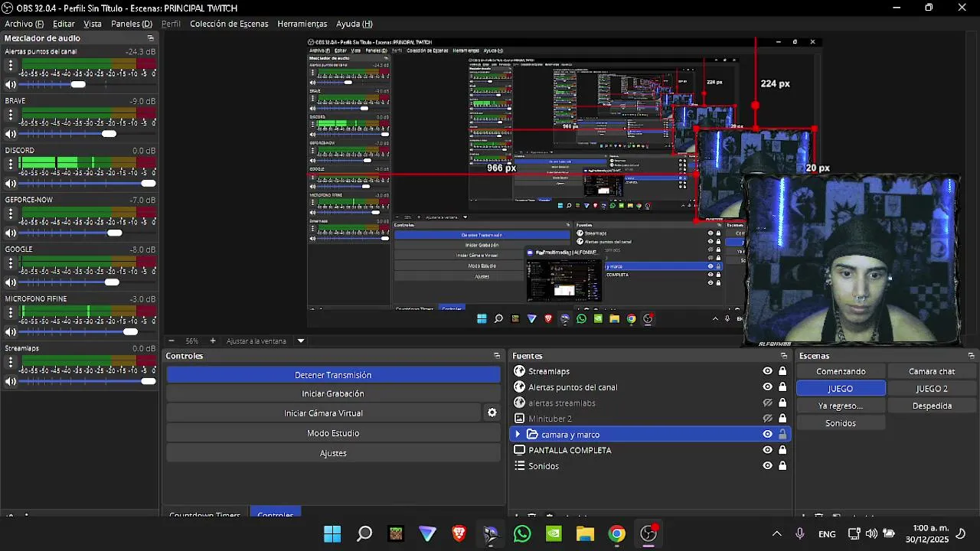Viewport: 980px width, 551px height.
Task: Open the Archivo menu
Action: [x=24, y=24]
